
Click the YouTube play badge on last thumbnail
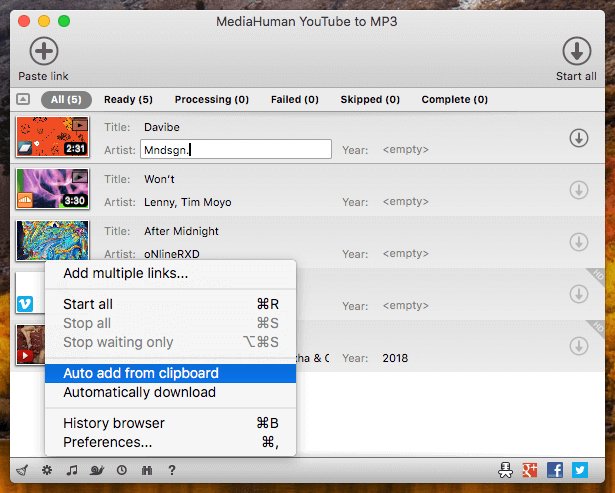25,356
